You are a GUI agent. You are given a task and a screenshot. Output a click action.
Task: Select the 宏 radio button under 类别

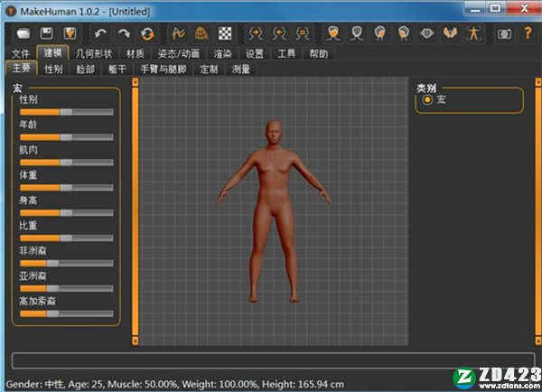pyautogui.click(x=427, y=100)
